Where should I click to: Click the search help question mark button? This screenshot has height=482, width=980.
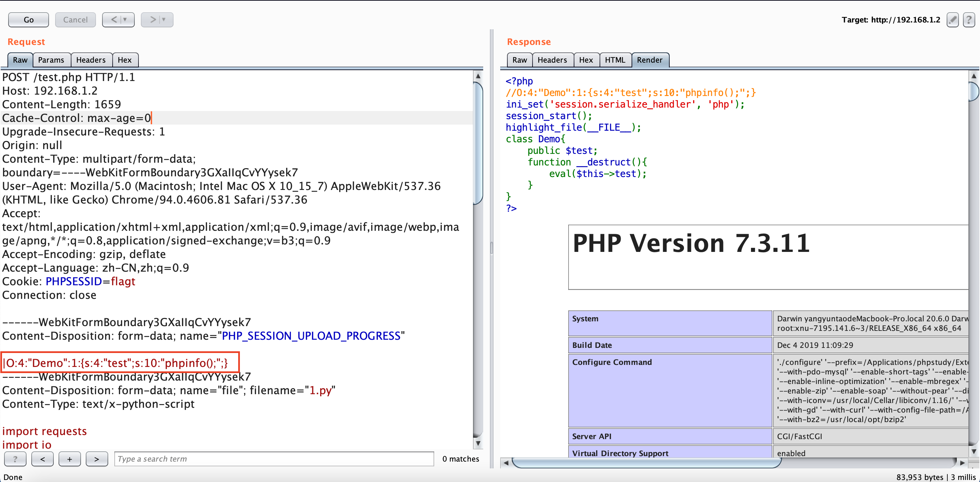(x=15, y=459)
